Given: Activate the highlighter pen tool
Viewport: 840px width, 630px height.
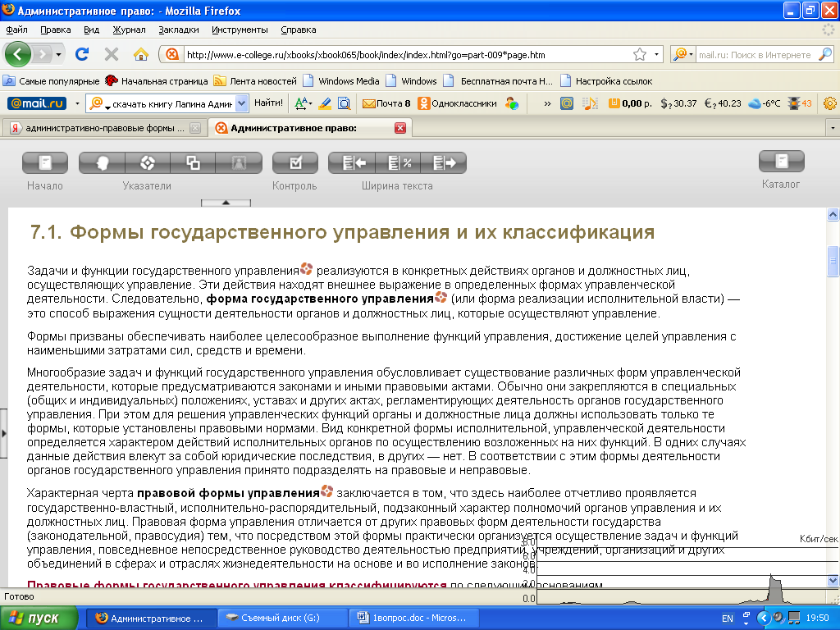Looking at the screenshot, I should click(325, 103).
